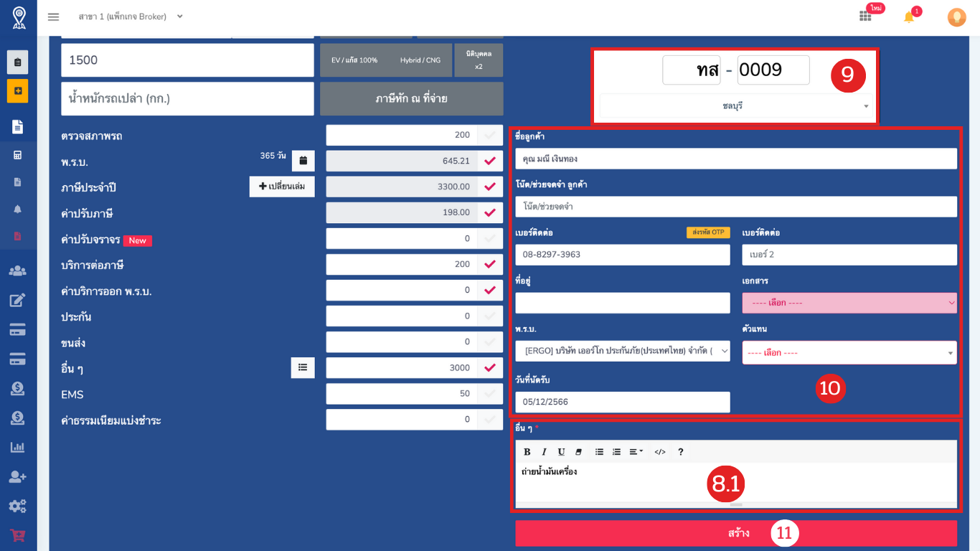Screen dimensions: 980x551
Task: Click the วันที่นัดรับ date field 05/12/2566
Action: pyautogui.click(x=623, y=402)
